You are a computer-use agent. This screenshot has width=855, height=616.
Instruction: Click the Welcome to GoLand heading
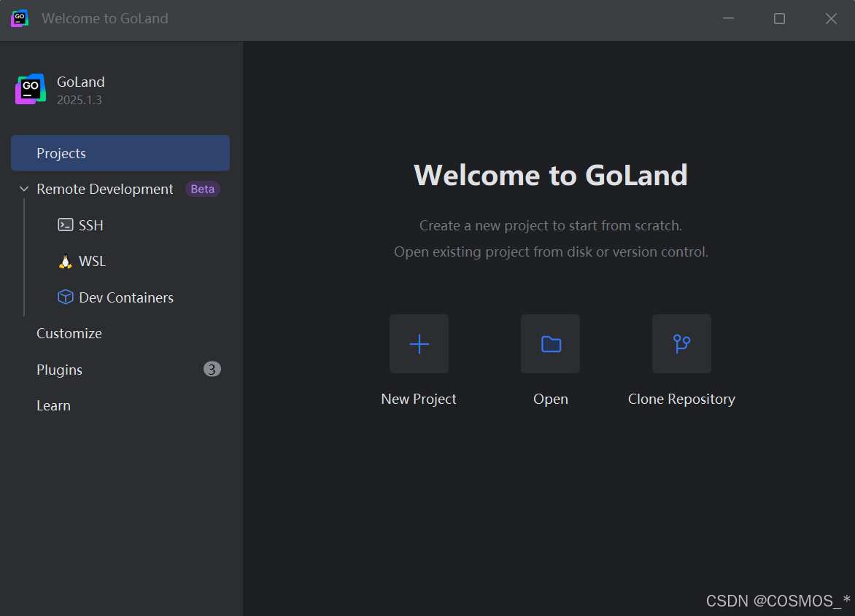tap(551, 176)
